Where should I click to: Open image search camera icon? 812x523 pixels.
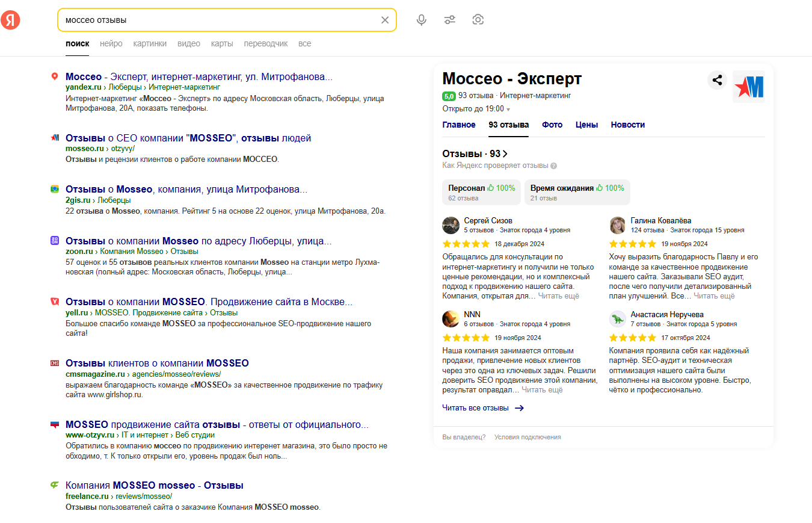click(x=478, y=20)
